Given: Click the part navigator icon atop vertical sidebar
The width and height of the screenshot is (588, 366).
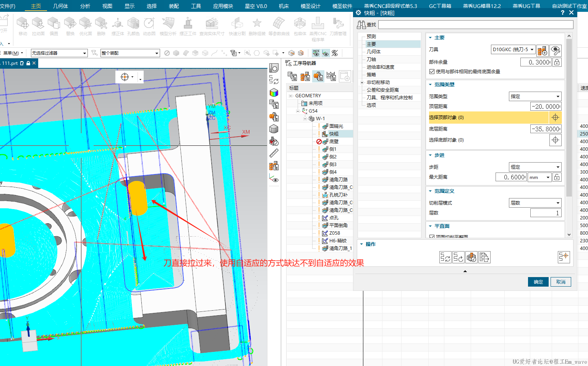Looking at the screenshot, I should [x=274, y=68].
